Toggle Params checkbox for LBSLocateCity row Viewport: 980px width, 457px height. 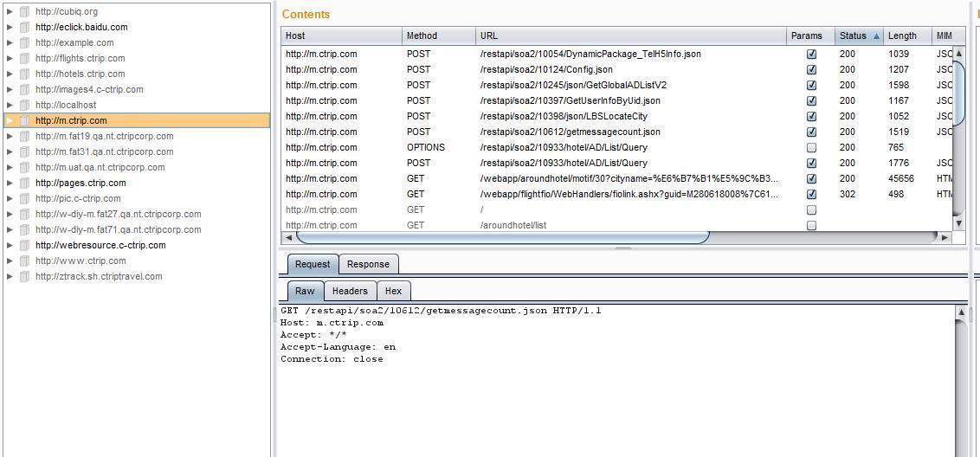811,116
